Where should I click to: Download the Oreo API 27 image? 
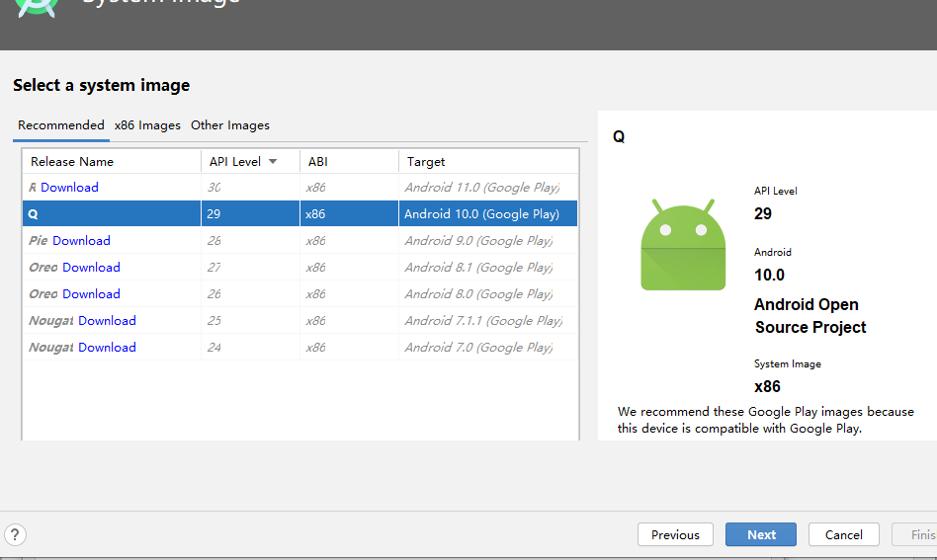tap(91, 268)
